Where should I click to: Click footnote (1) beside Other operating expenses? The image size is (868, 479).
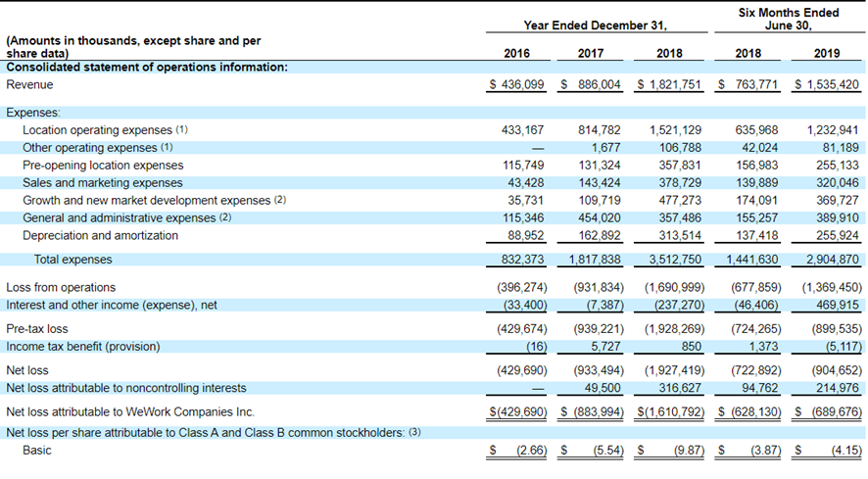click(168, 148)
